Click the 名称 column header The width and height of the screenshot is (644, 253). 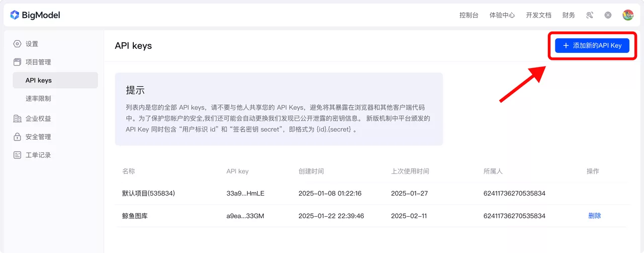tap(128, 171)
